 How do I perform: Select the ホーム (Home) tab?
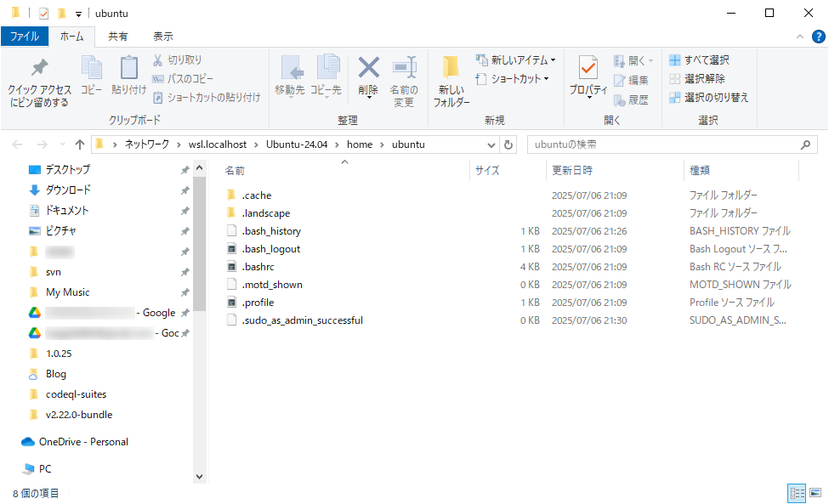[72, 37]
